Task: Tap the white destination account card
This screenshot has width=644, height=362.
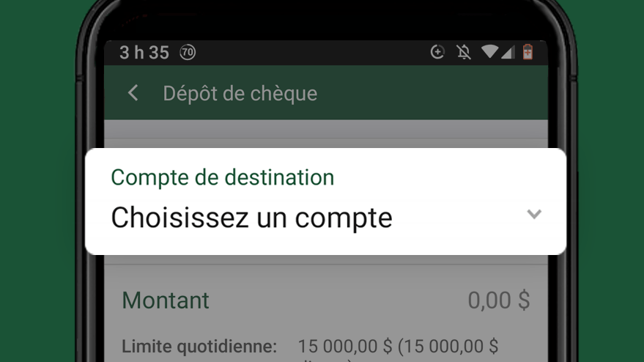Action: [x=326, y=202]
